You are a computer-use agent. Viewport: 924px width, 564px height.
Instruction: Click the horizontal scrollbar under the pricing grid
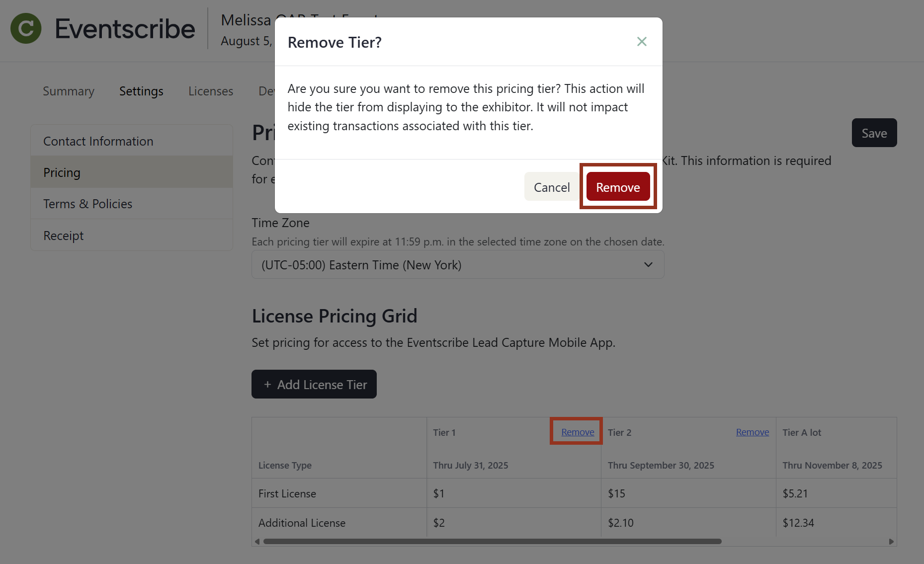click(x=492, y=541)
